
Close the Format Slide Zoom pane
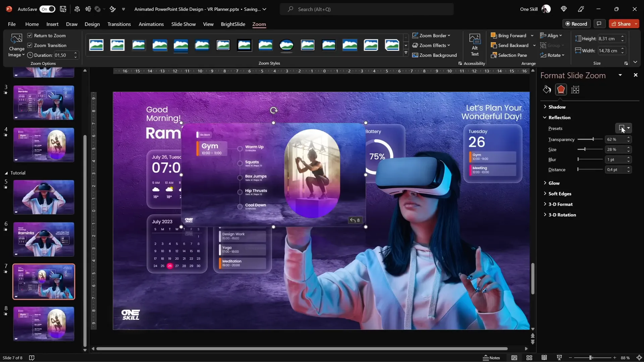(635, 75)
